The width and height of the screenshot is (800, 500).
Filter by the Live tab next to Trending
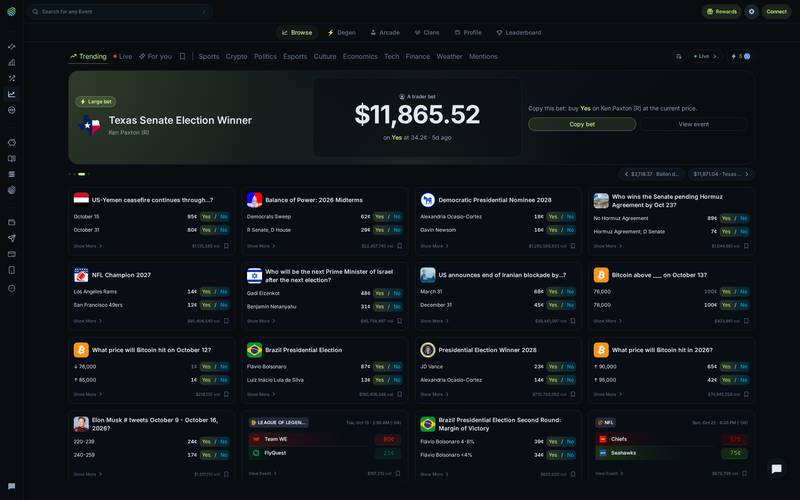click(122, 56)
